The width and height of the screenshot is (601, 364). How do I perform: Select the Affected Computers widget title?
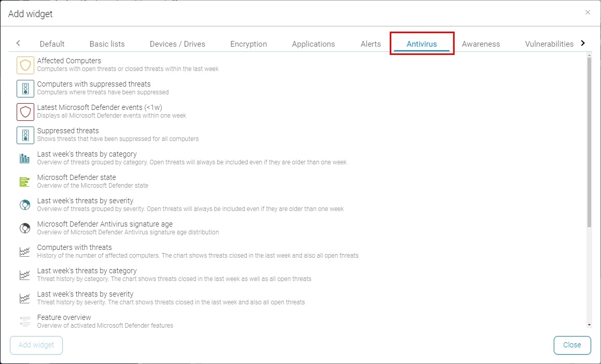pyautogui.click(x=69, y=61)
